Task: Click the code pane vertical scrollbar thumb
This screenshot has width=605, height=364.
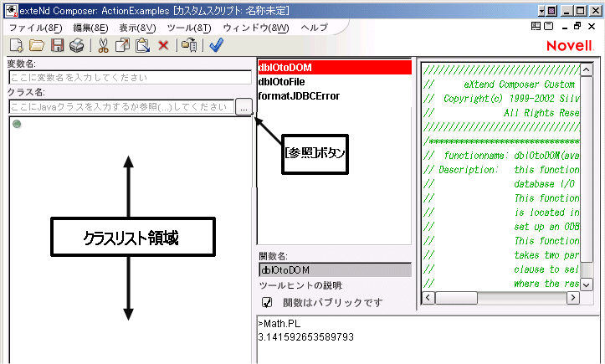Action: pos(587,170)
